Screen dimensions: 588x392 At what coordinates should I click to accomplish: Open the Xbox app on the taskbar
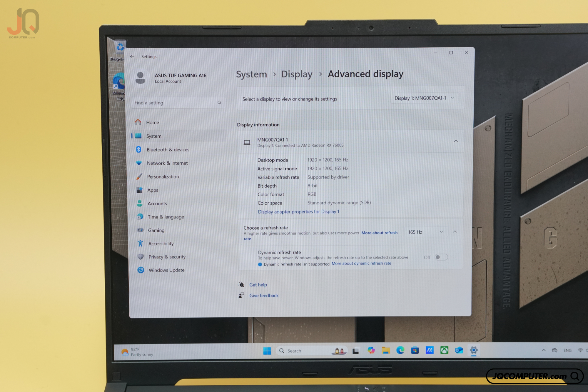[444, 350]
